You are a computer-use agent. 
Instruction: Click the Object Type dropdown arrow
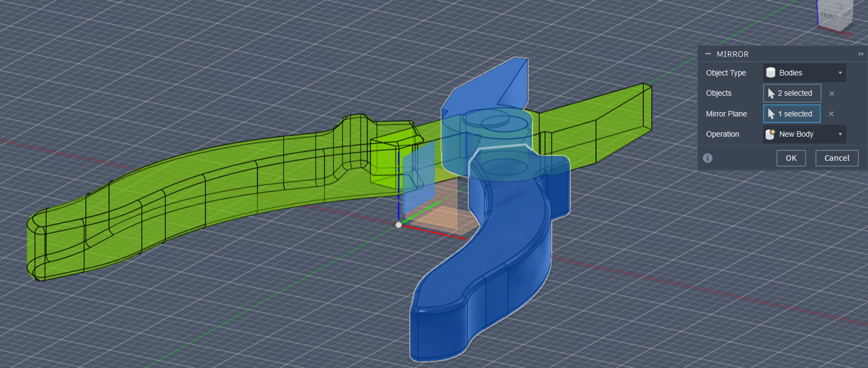(840, 73)
